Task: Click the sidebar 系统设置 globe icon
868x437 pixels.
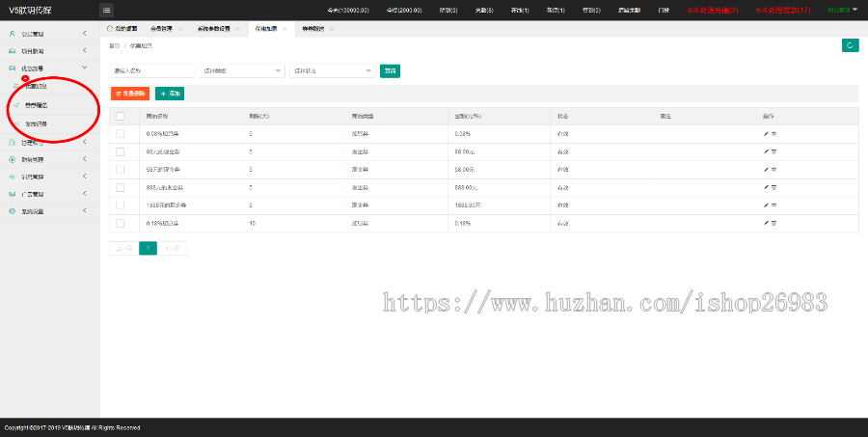Action: (13, 211)
